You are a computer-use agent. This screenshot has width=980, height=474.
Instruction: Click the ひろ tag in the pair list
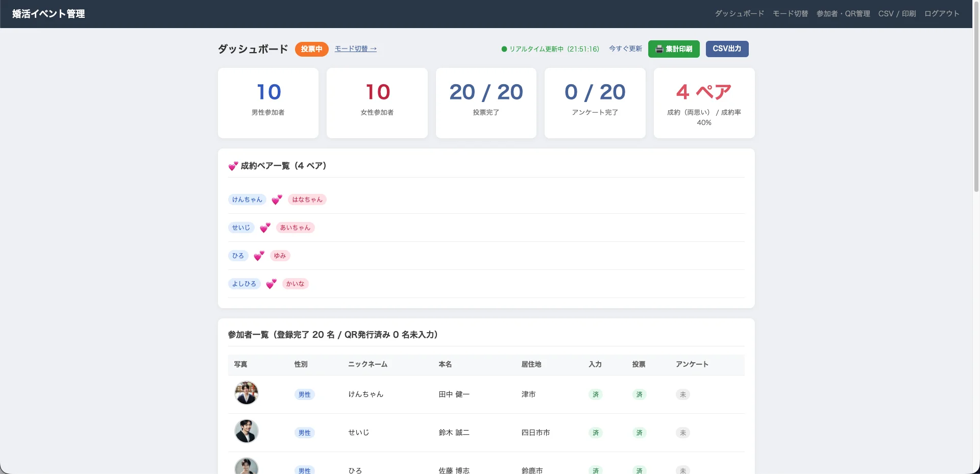(238, 256)
